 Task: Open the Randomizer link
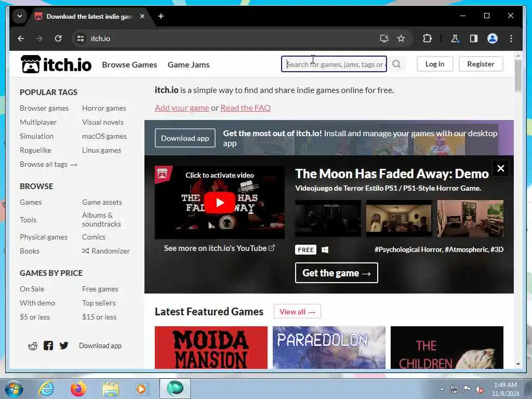tap(106, 251)
